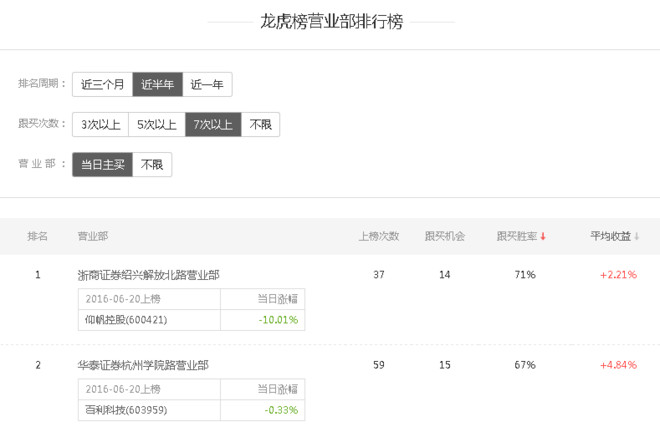Screen dimensions: 660x427
Task: Choose the 近一年 ranking period
Action: pyautogui.click(x=207, y=84)
